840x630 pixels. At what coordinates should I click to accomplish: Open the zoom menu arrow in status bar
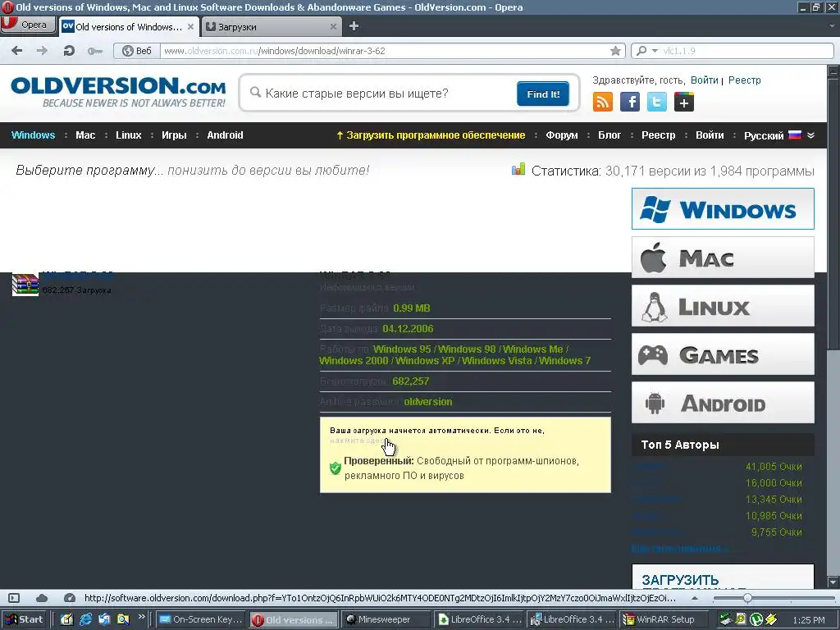coord(694,598)
